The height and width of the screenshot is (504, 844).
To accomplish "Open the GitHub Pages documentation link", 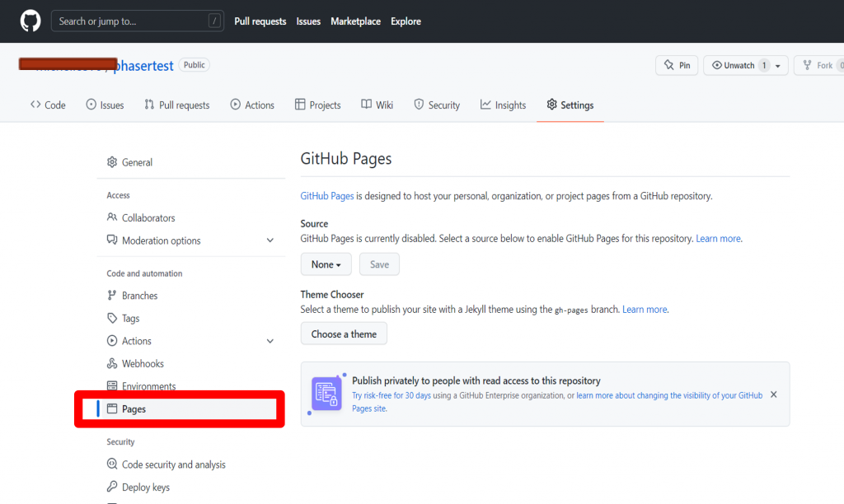I will [327, 196].
